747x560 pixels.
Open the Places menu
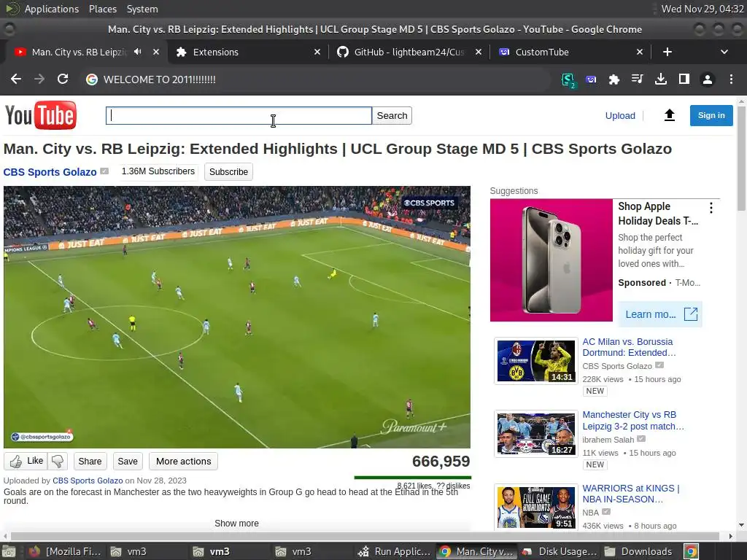click(102, 9)
